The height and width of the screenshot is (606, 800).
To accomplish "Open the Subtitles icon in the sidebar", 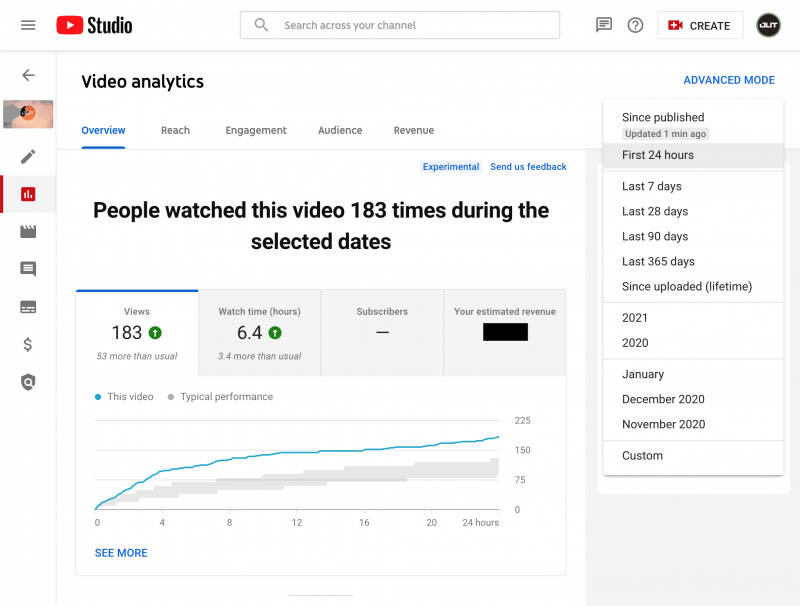I will pos(28,307).
